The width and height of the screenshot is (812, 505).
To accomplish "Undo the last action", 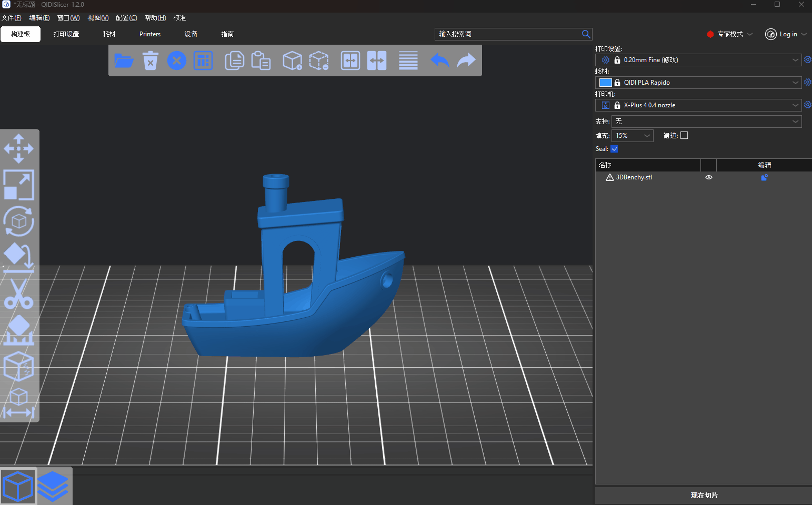I will pos(440,60).
